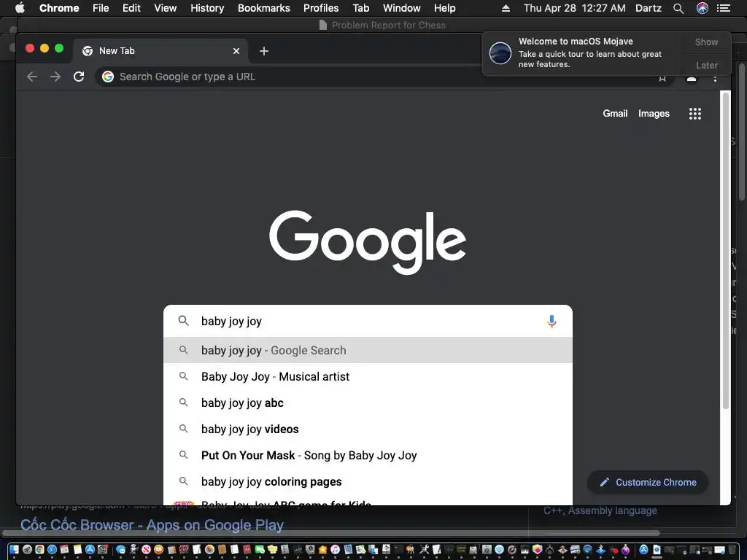The image size is (747, 560).
Task: Click Later on the Mojave notification
Action: [x=706, y=65]
